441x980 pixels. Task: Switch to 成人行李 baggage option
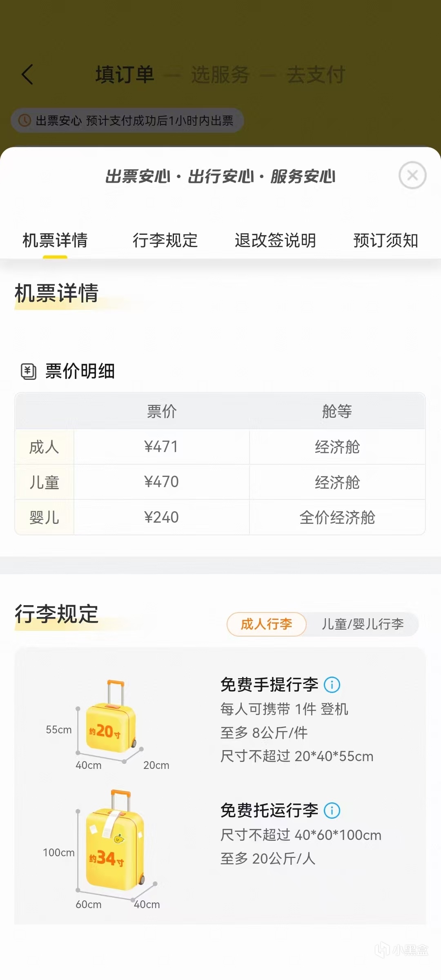266,624
